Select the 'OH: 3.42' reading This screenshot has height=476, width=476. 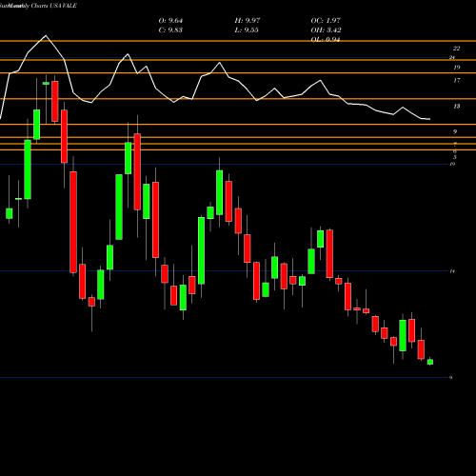[x=326, y=30]
